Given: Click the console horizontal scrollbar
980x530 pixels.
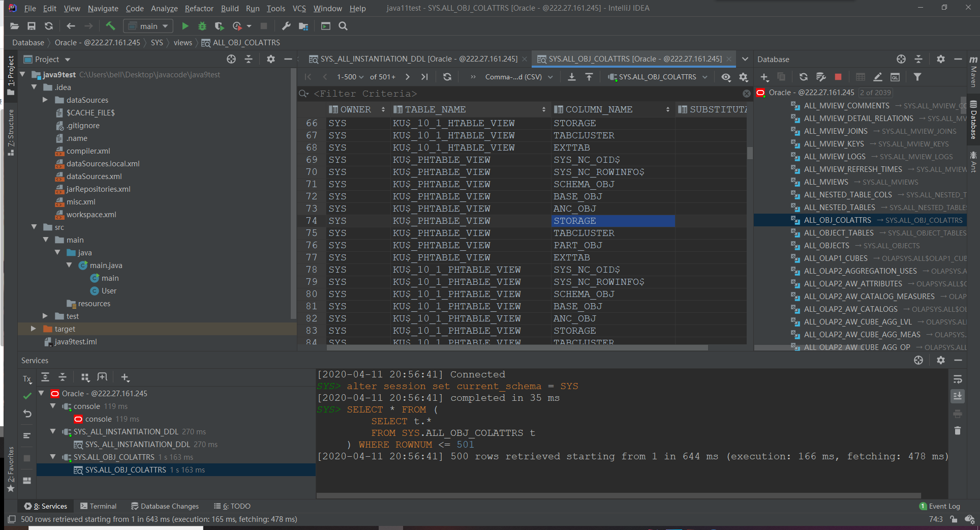Looking at the screenshot, I should pyautogui.click(x=619, y=495).
